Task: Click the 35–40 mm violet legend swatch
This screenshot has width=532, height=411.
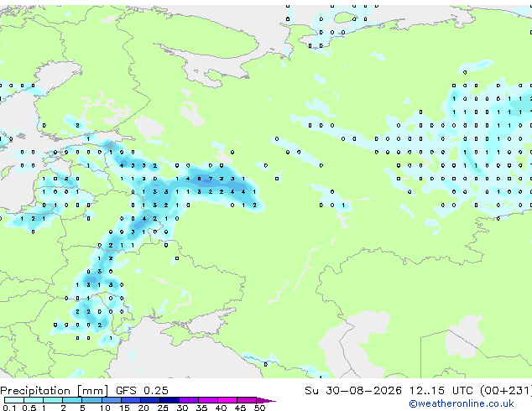Action: 207,400
